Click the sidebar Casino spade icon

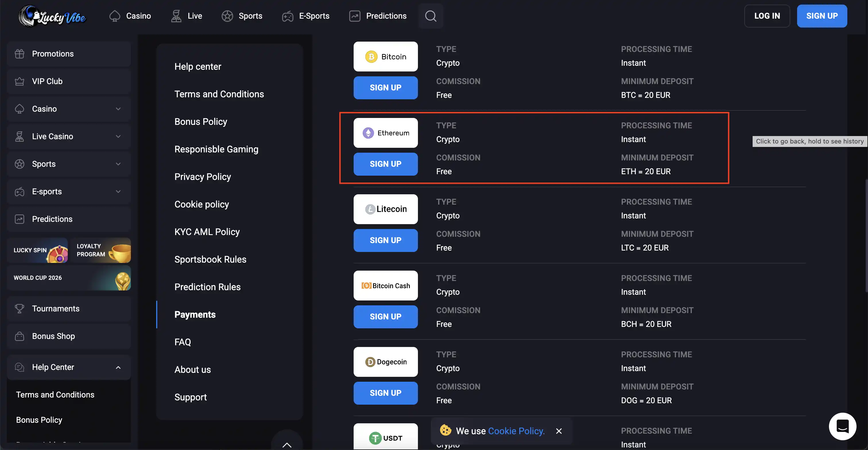click(x=20, y=109)
